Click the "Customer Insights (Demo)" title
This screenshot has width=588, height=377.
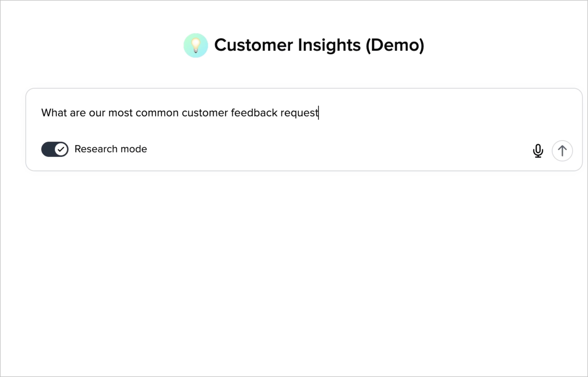[319, 45]
